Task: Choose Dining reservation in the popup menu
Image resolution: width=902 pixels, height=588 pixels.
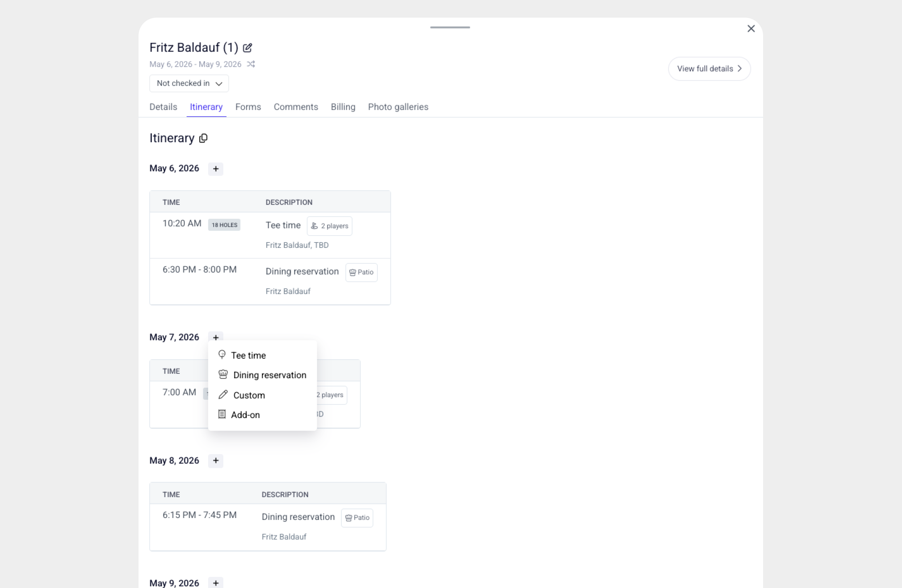Action: [x=270, y=374]
